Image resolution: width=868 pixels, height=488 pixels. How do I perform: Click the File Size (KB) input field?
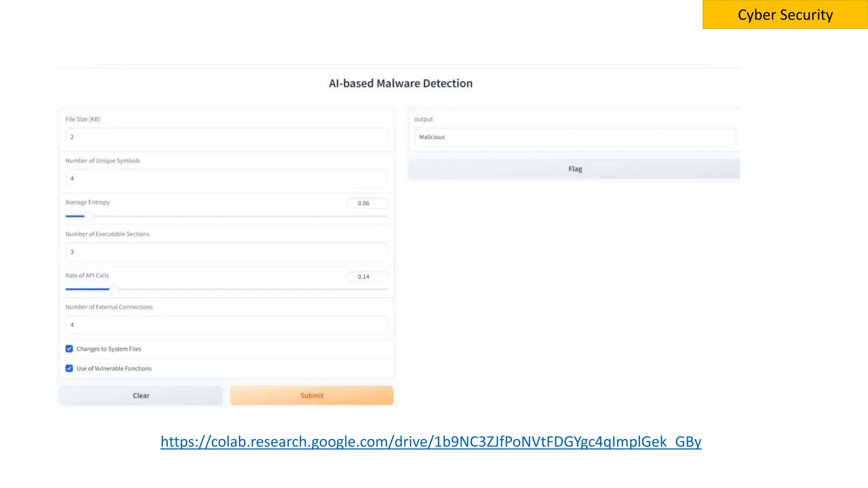pyautogui.click(x=226, y=137)
